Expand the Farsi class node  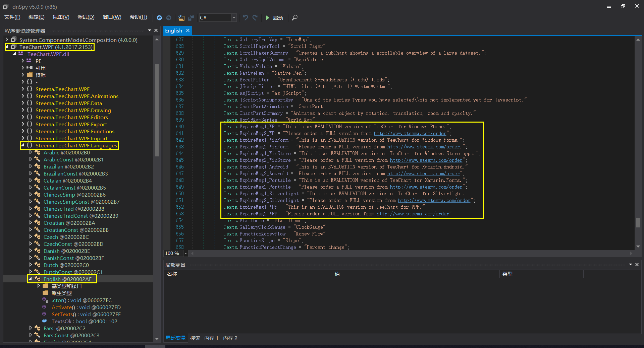[30, 328]
